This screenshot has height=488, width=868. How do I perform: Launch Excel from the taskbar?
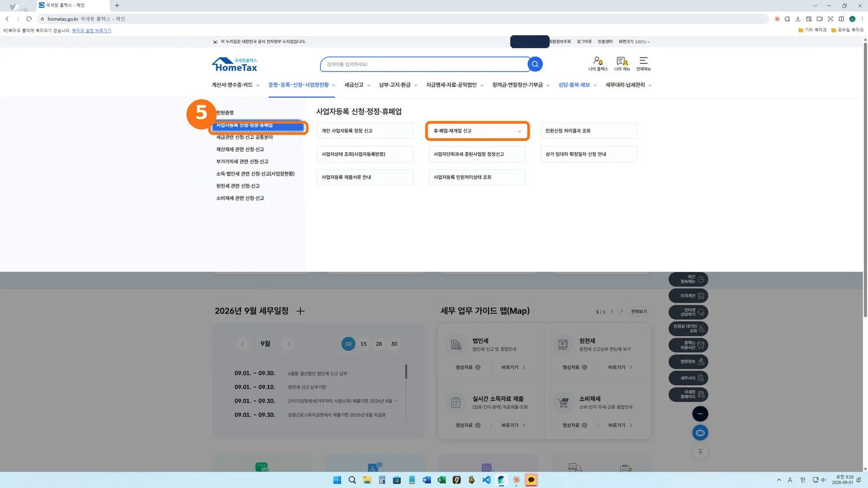(442, 480)
